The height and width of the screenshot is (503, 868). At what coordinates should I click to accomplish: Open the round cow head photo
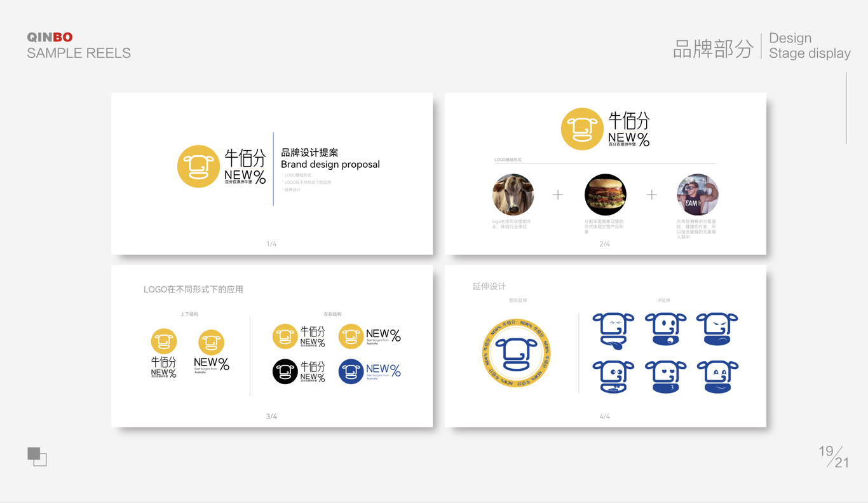click(513, 195)
